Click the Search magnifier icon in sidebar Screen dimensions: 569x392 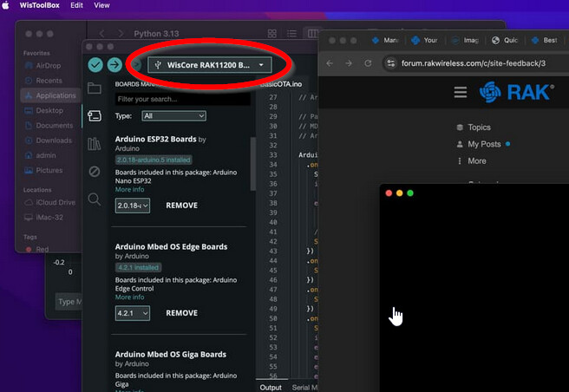click(x=95, y=199)
